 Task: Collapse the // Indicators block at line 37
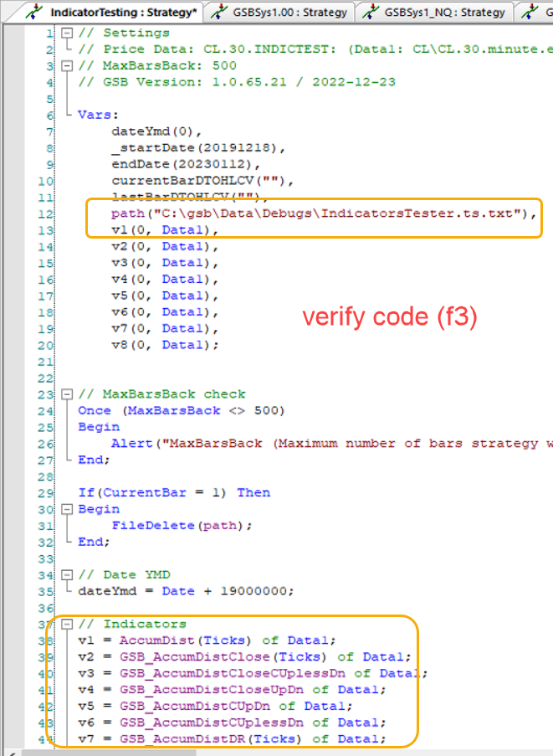pos(67,624)
